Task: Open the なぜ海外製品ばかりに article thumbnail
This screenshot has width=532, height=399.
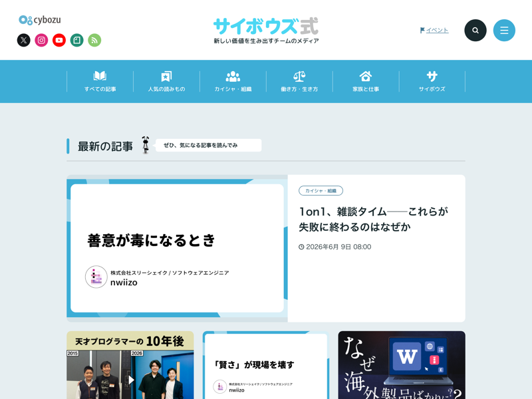Action: 402,365
